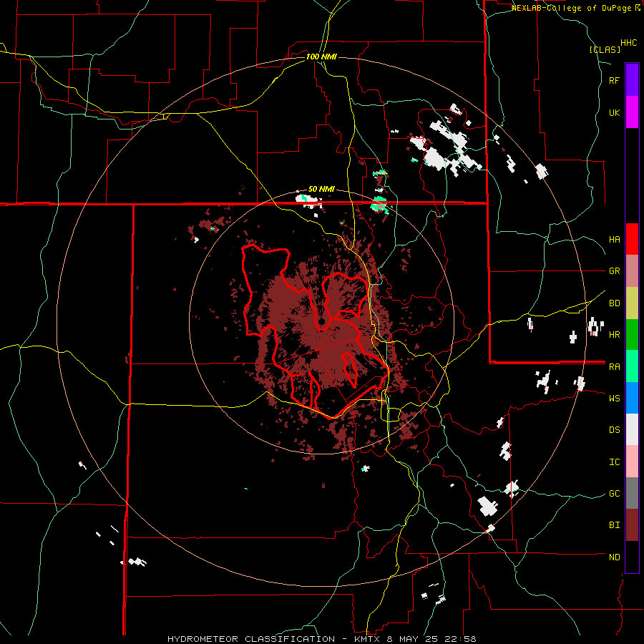Viewport: 644px width, 644px height.
Task: Click the DS white legend swatch
Action: (632, 429)
